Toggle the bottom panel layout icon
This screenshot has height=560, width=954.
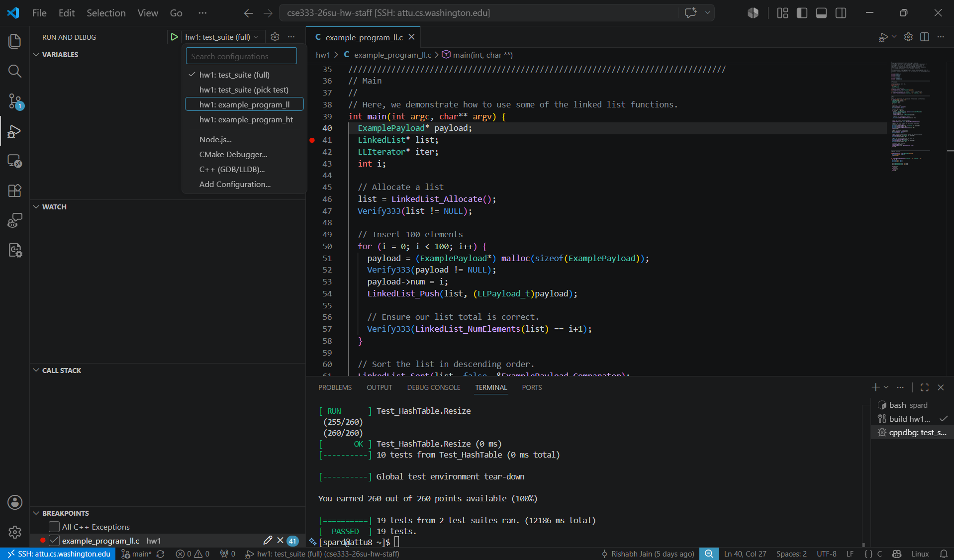821,13
